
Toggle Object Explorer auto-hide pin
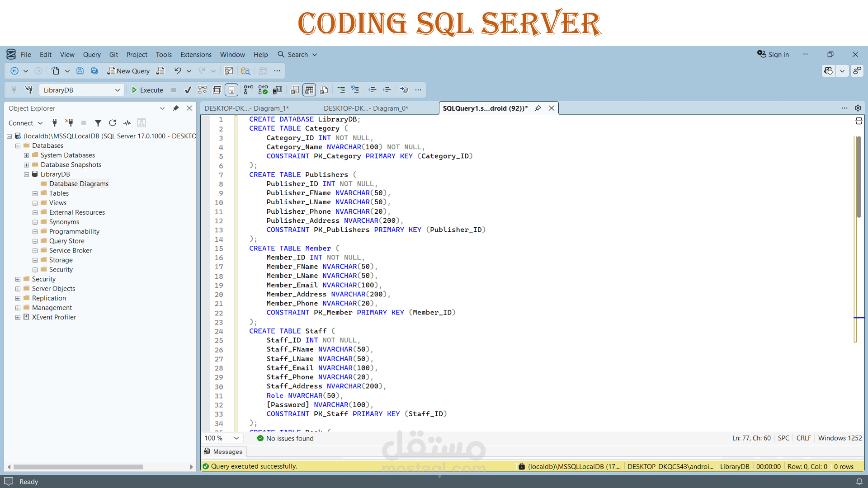(x=176, y=108)
